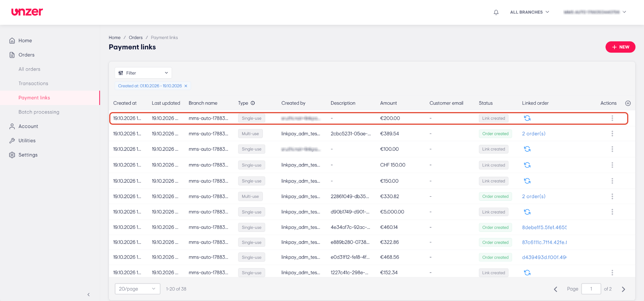This screenshot has width=644, height=301.
Task: Go to next page arrow
Action: [x=623, y=289]
